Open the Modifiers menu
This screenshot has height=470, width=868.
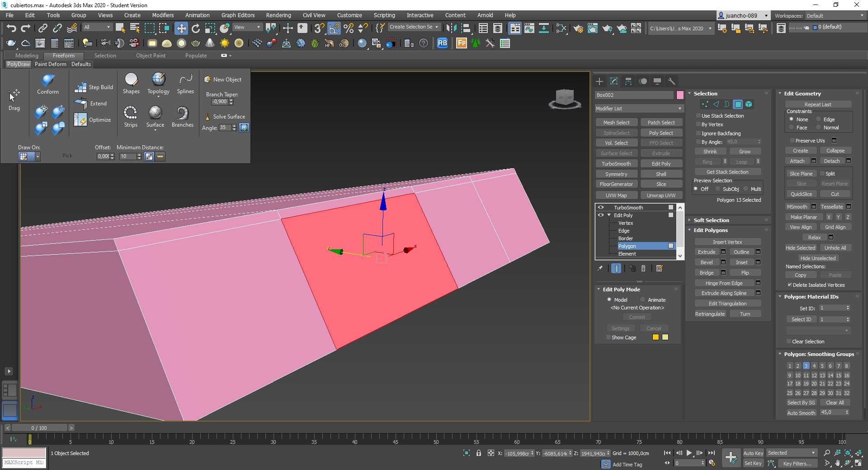coord(163,15)
